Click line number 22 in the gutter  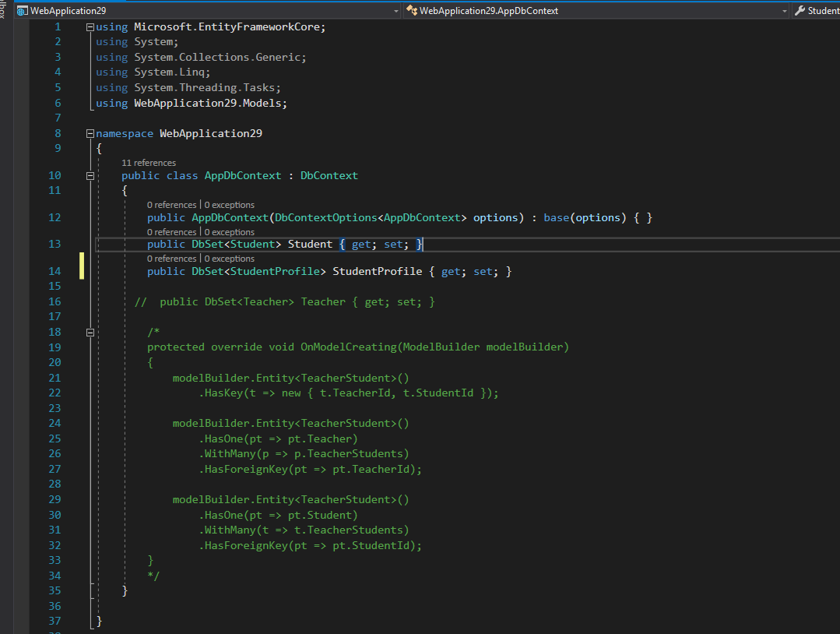point(54,393)
